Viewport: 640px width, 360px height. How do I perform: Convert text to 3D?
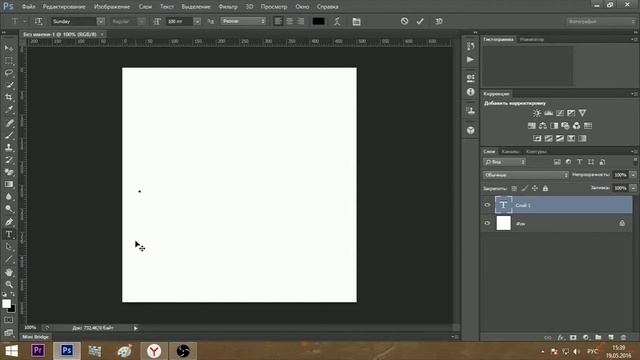tap(439, 21)
